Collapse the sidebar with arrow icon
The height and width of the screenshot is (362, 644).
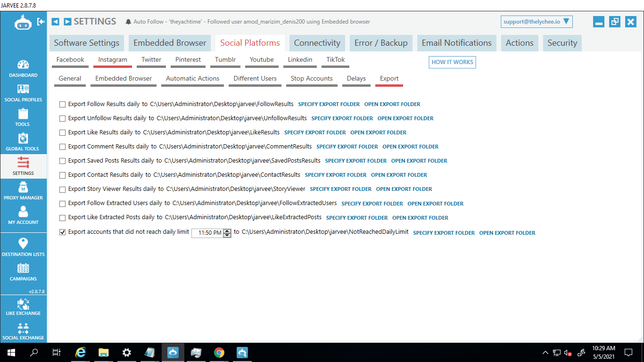(41, 22)
